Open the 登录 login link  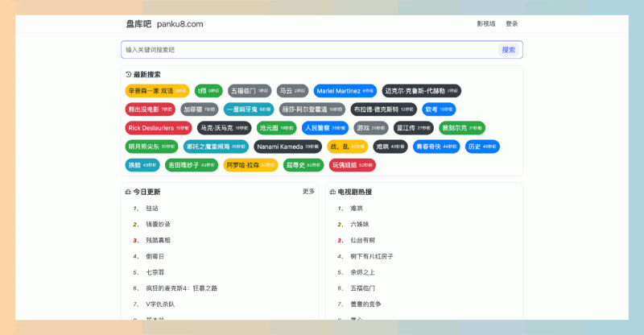pyautogui.click(x=512, y=24)
